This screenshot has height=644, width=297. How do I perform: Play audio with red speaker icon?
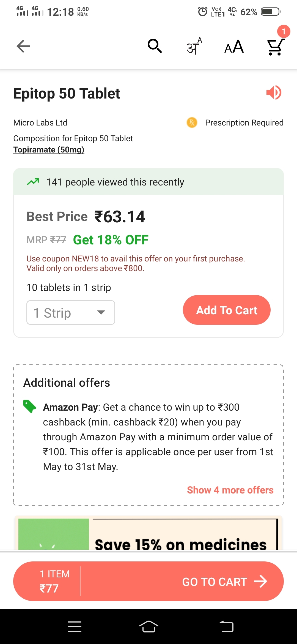274,92
